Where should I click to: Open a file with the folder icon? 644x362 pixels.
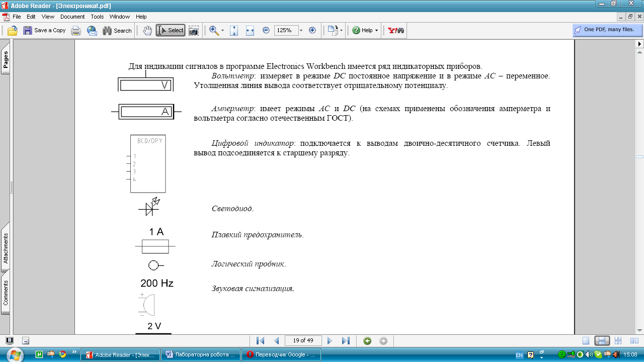point(13,31)
